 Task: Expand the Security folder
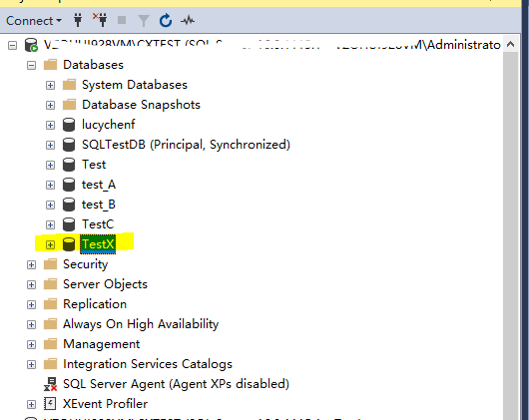click(31, 264)
